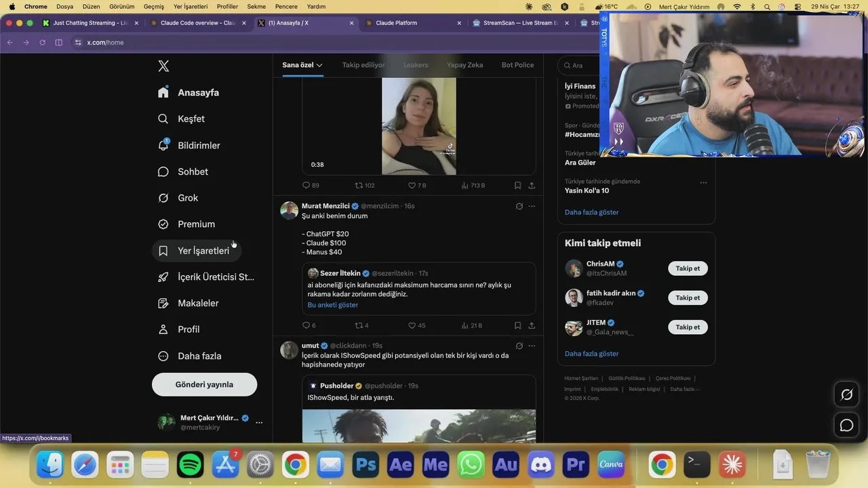Share Murat Menzilci's post
Image resolution: width=868 pixels, height=488 pixels.
pyautogui.click(x=532, y=325)
